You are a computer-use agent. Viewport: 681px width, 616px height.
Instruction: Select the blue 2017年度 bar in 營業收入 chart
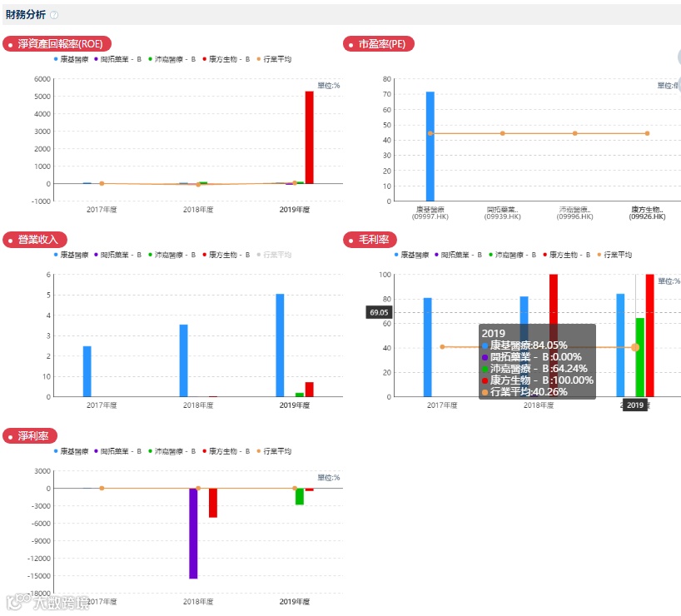point(87,371)
